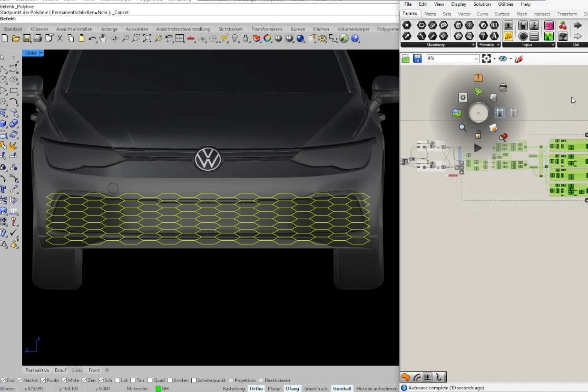Enable the Lot osnap checkbox
Viewport: 588px width, 392px height.
click(117, 380)
